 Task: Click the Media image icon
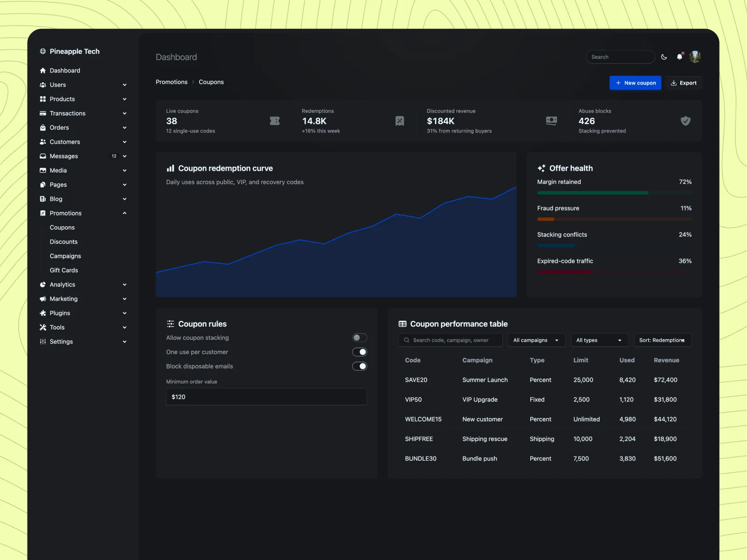[x=43, y=170]
